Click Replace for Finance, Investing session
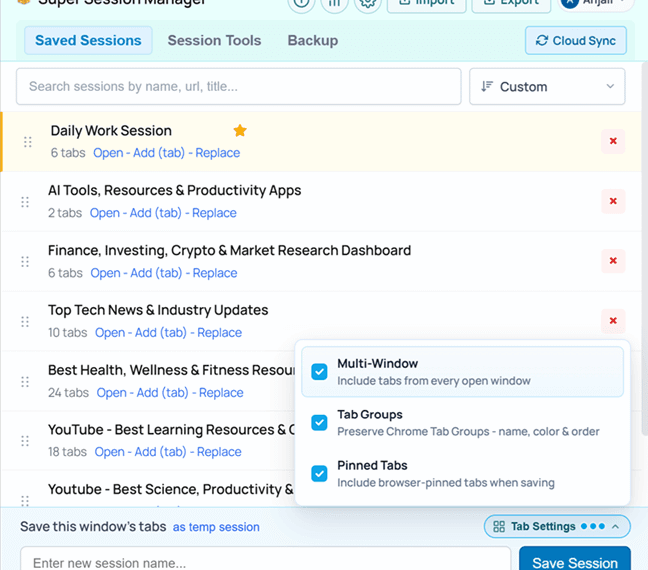The width and height of the screenshot is (648, 570). click(215, 273)
